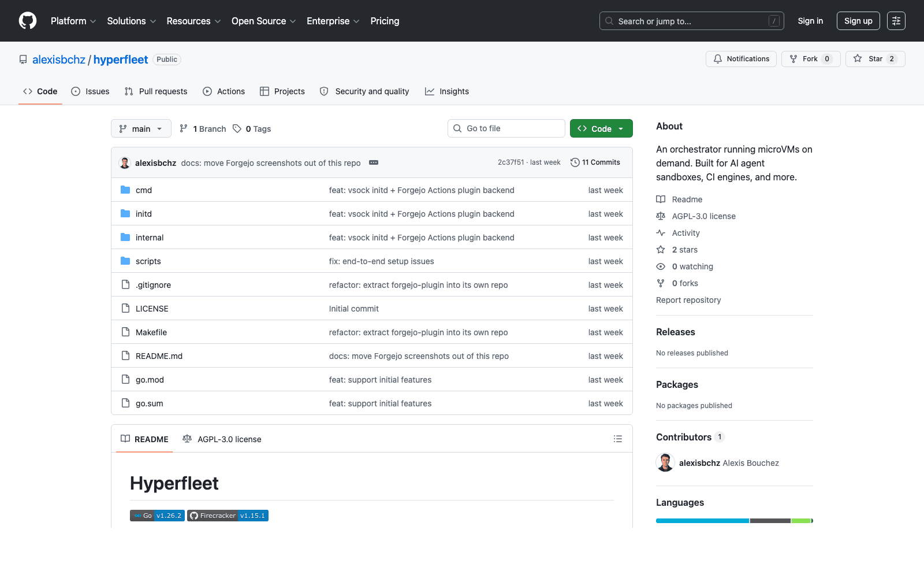Open commit hash 2c37f51

click(511, 162)
